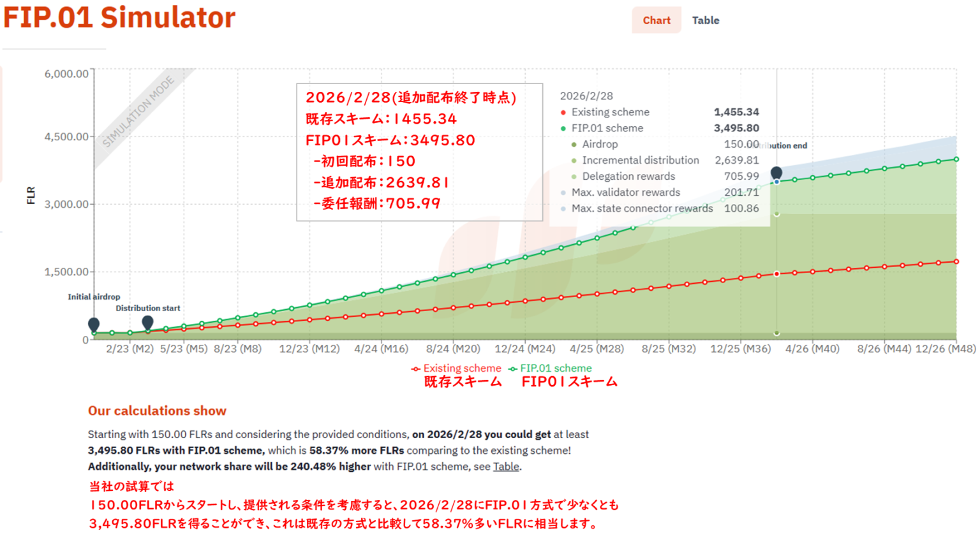Click the last red Existing scheme data point

coord(956,261)
